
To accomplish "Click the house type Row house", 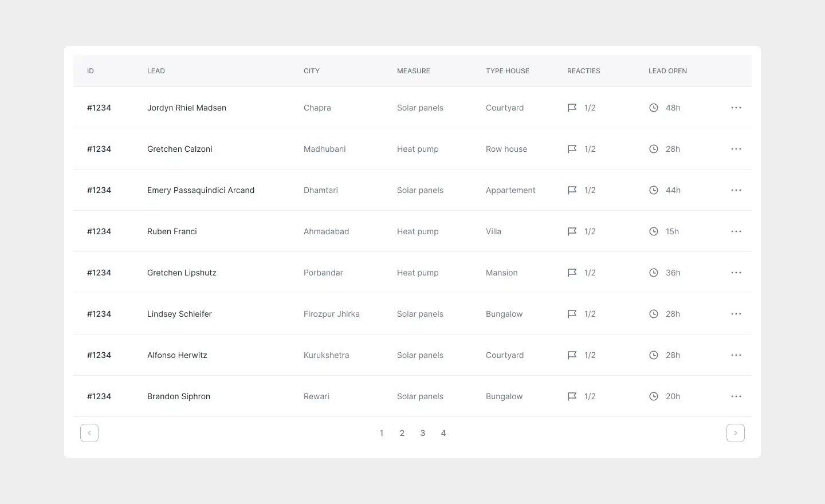I will tap(506, 149).
